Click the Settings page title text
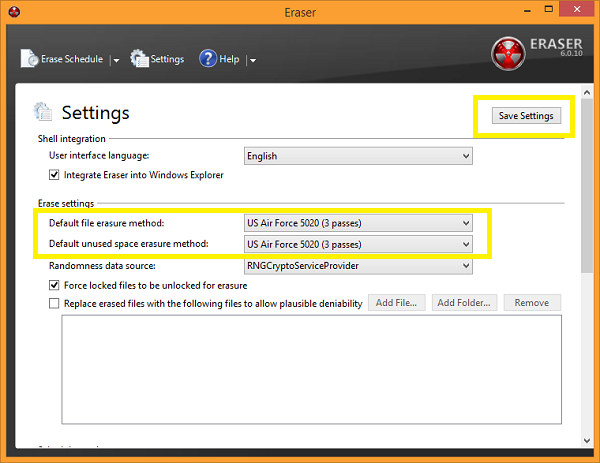 click(96, 113)
